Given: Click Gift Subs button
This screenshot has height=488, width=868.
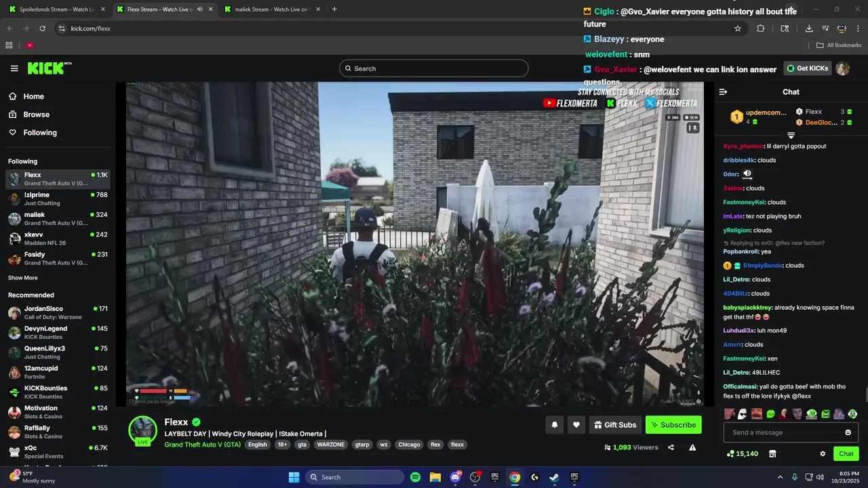Looking at the screenshot, I should pyautogui.click(x=615, y=425).
